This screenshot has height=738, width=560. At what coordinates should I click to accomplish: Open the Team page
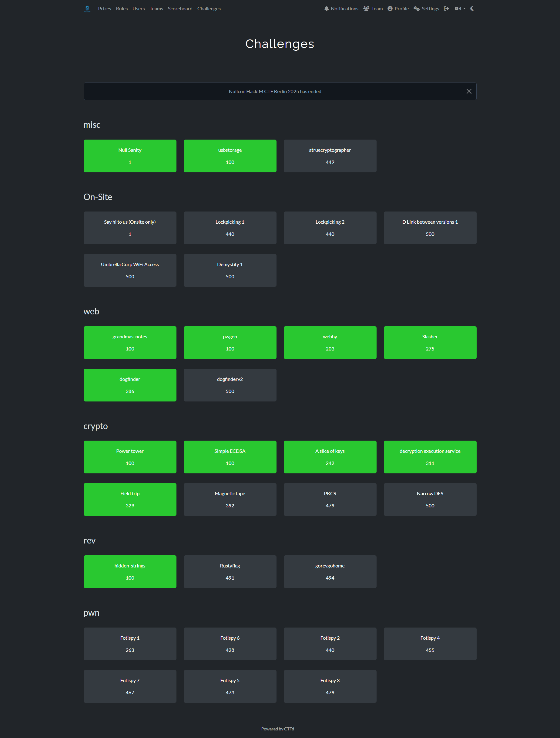tap(373, 9)
